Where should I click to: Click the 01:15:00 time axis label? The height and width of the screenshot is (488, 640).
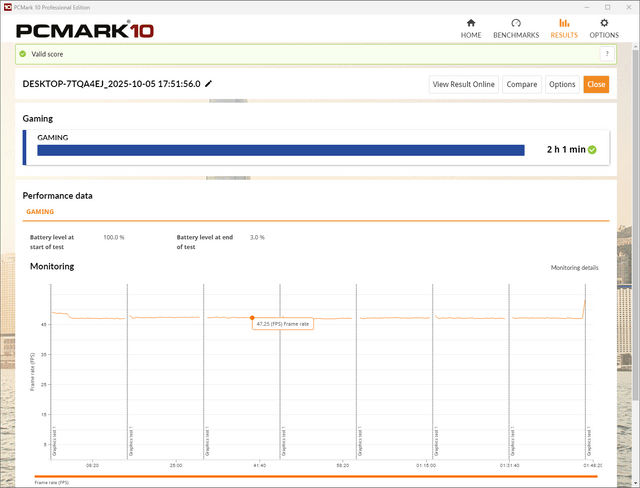[426, 465]
